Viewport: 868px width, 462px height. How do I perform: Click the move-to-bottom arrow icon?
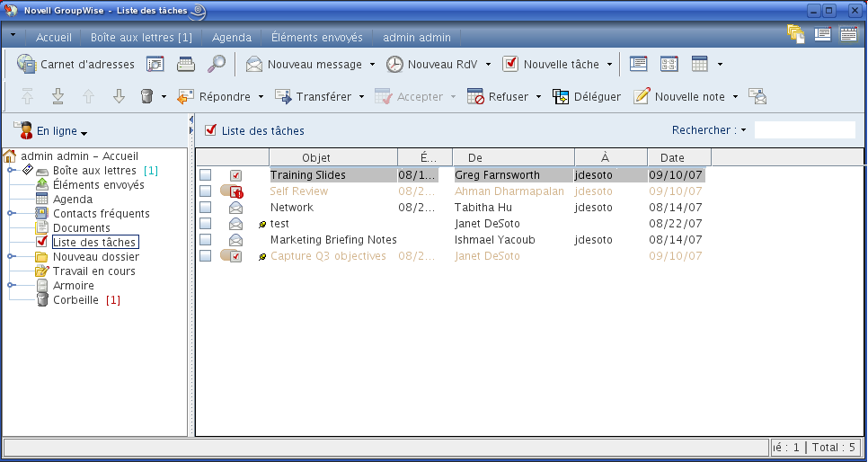tap(58, 96)
